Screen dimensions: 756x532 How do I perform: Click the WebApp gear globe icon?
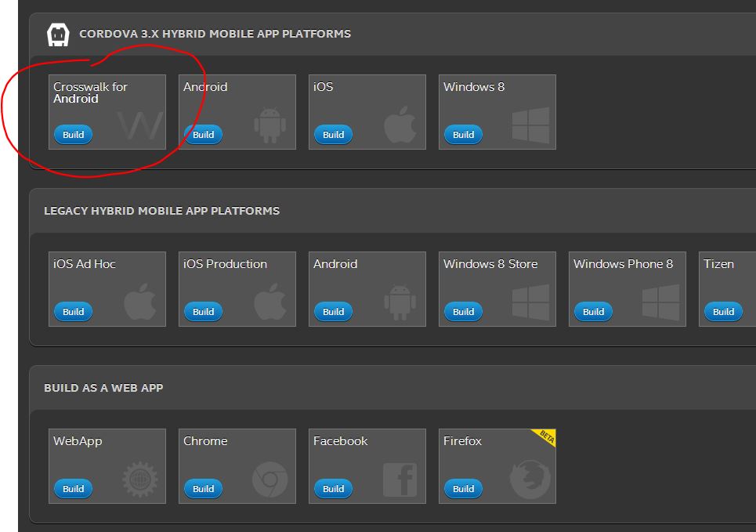139,480
